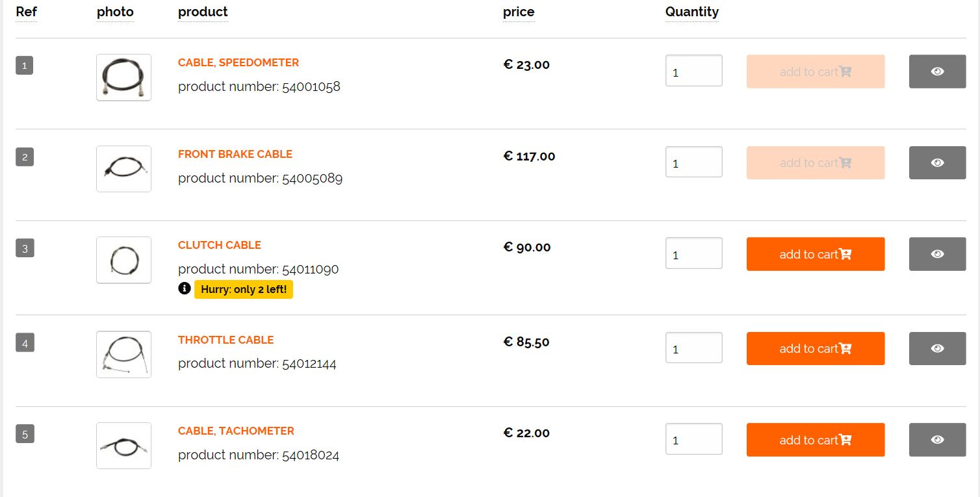
Task: Click the Ref number 1 badge
Action: 25,66
